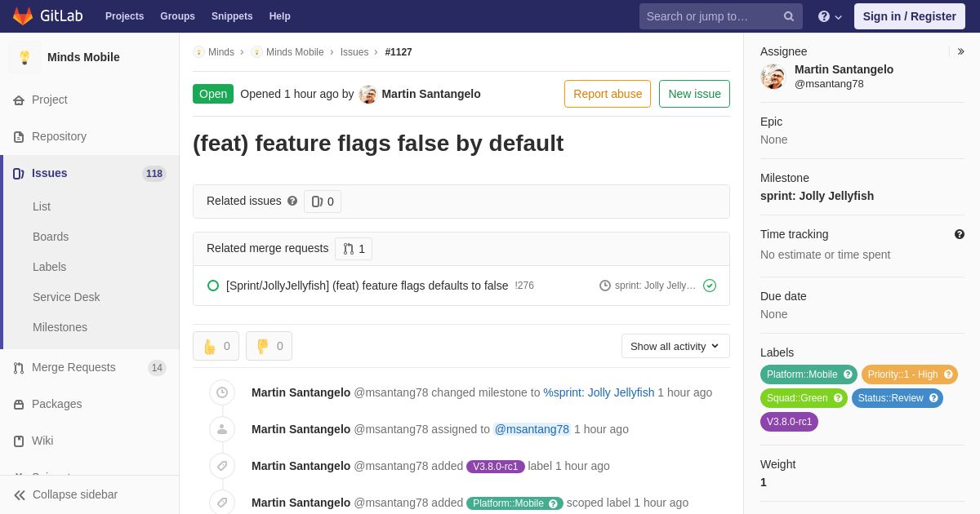980x514 pixels.
Task: Collapse the right sidebar with chevrons
Action: coord(960,51)
